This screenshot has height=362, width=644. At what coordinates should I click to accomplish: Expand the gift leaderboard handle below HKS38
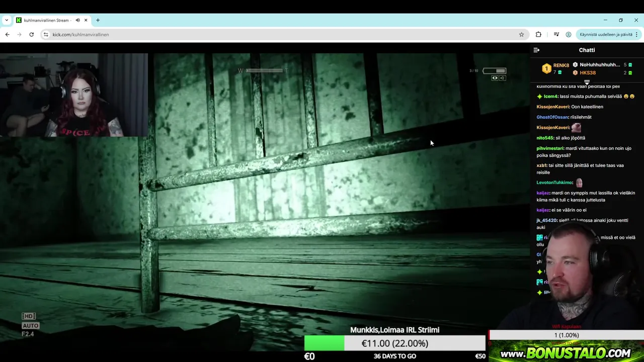pyautogui.click(x=587, y=82)
